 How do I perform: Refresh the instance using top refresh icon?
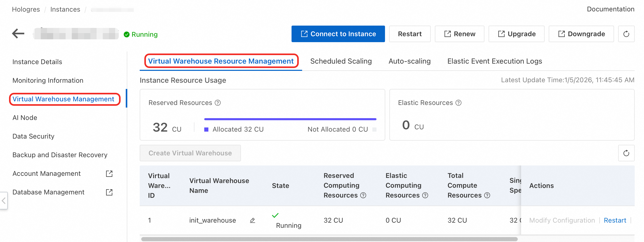626,34
